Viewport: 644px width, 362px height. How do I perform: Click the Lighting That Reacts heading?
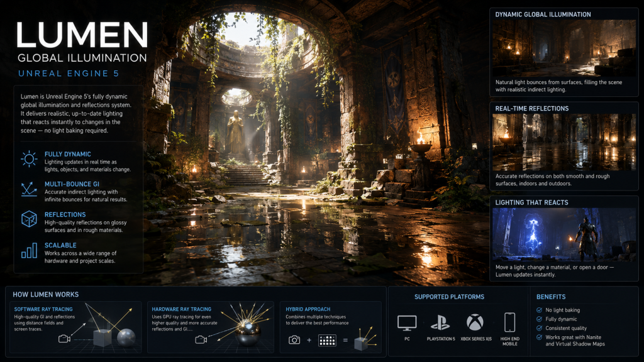click(531, 202)
